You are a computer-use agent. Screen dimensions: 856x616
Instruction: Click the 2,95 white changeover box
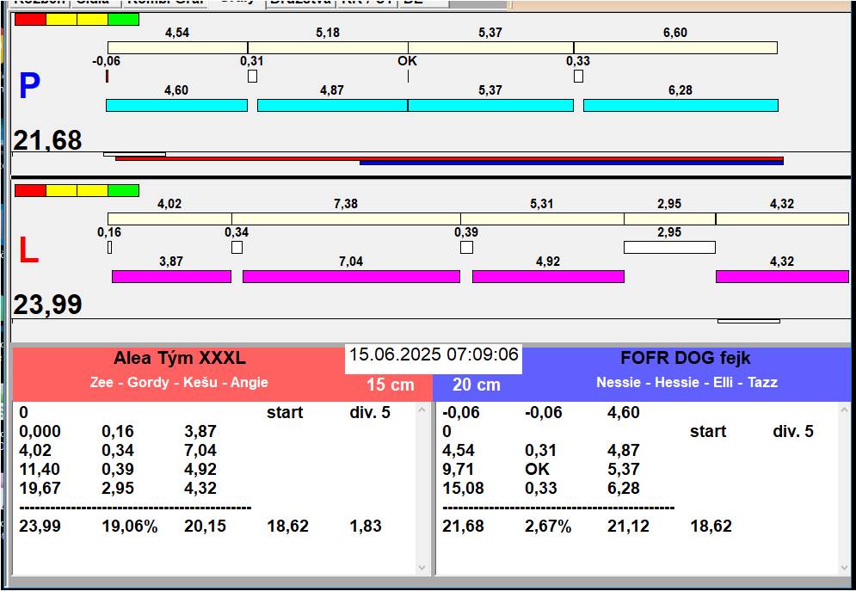pyautogui.click(x=669, y=247)
